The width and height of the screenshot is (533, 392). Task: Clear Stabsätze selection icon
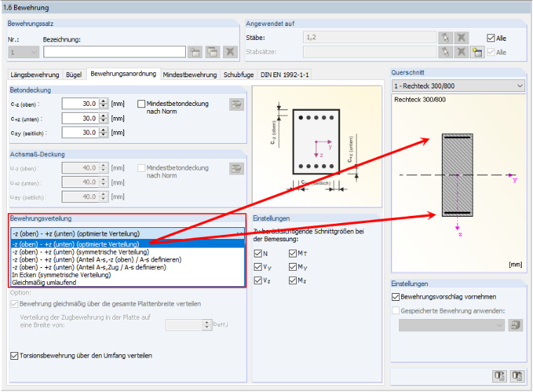[461, 52]
